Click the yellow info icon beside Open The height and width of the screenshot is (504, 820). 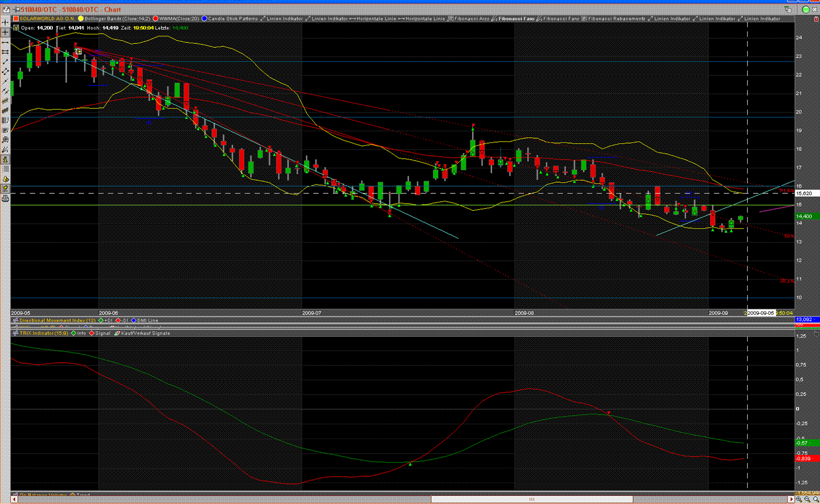[16, 28]
